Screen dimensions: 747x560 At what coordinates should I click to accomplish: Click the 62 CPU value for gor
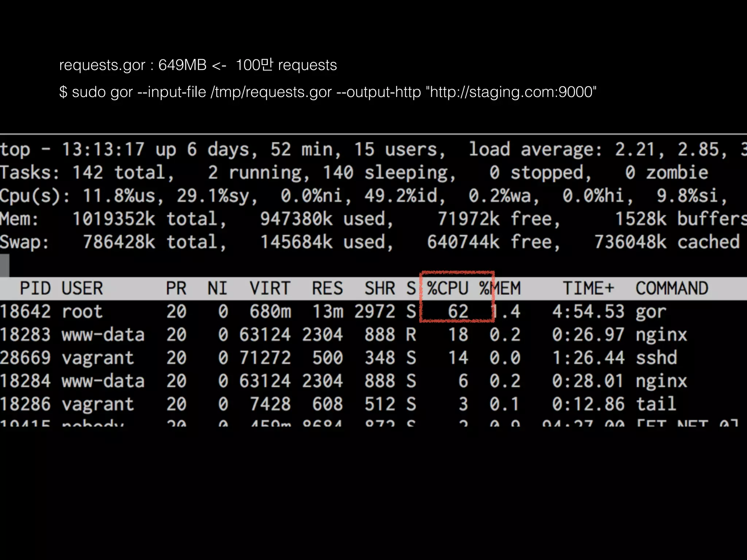(x=458, y=312)
